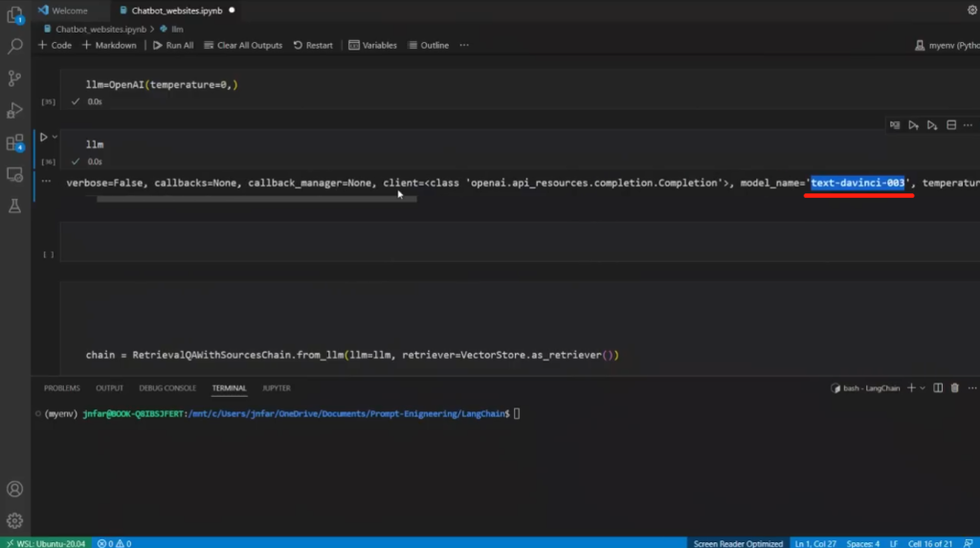Image resolution: width=980 pixels, height=548 pixels.
Task: Expand run options dropdown beside cell play button
Action: tap(55, 138)
